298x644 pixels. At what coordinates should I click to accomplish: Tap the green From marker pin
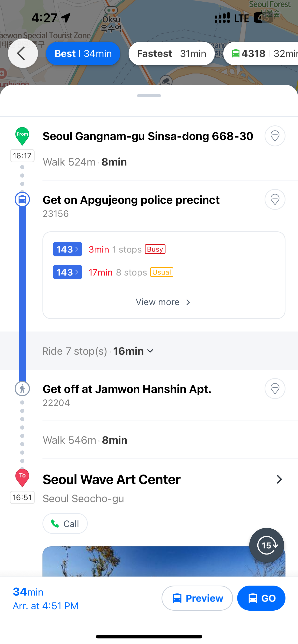22,136
